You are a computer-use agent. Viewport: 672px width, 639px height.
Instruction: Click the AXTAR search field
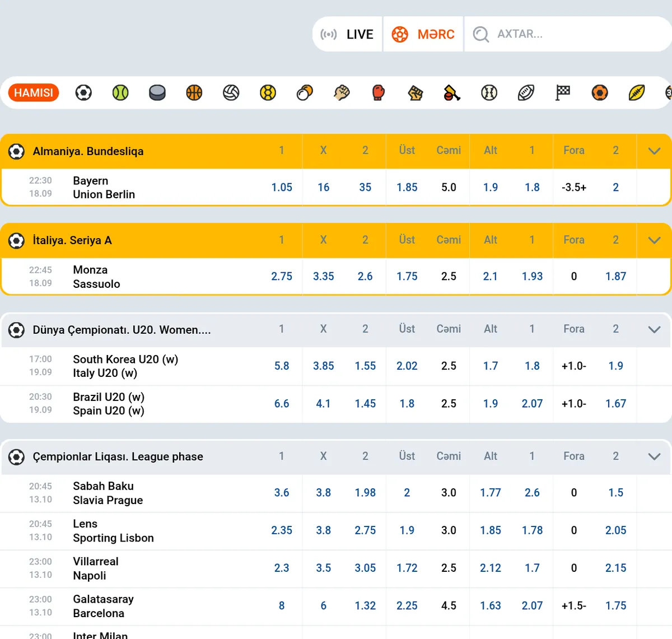568,34
